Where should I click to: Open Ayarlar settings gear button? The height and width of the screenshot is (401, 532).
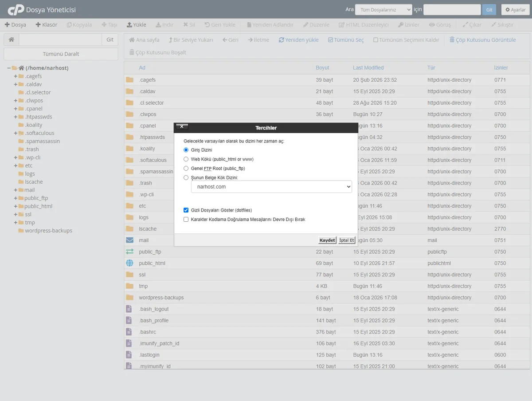(516, 10)
